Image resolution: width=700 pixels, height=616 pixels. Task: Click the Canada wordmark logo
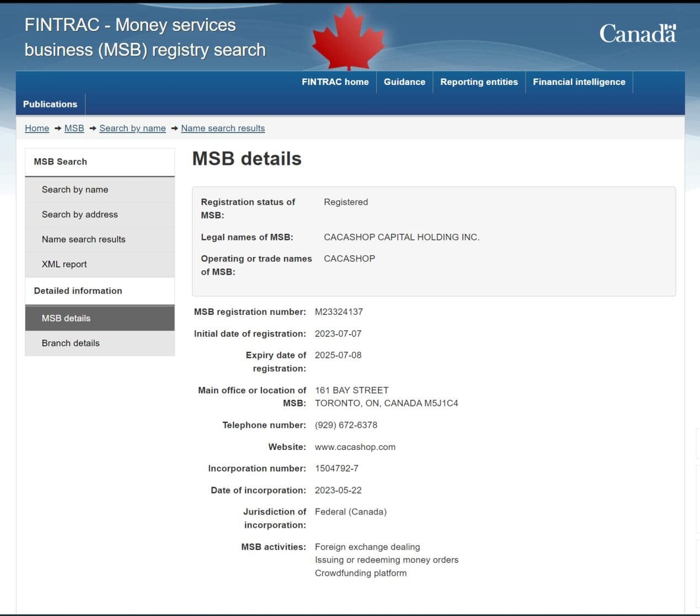637,34
